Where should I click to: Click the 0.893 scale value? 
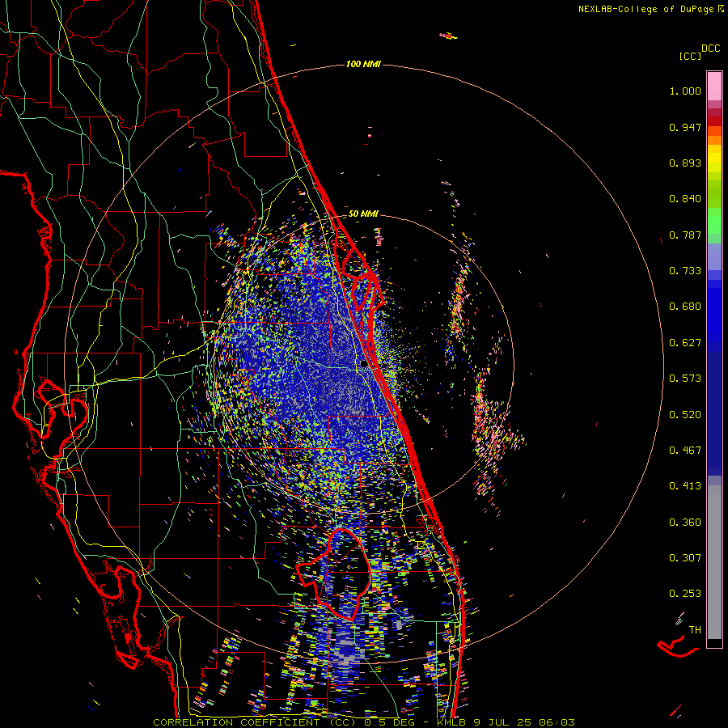[x=685, y=163]
